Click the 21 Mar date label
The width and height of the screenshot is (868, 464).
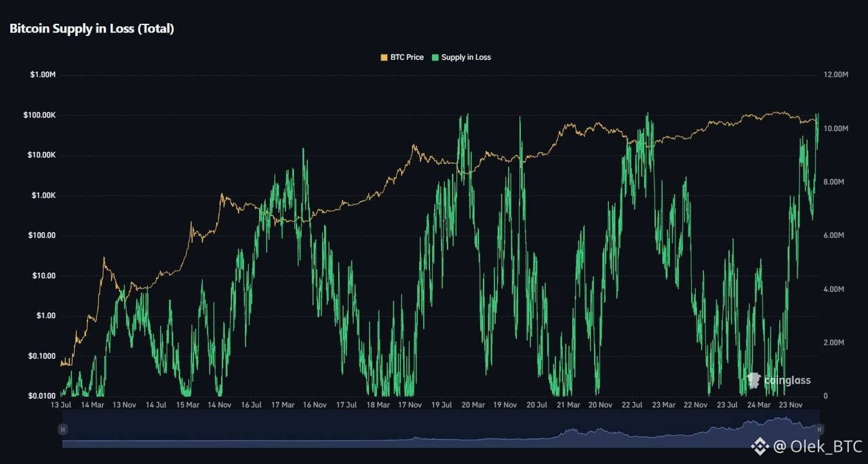click(568, 405)
